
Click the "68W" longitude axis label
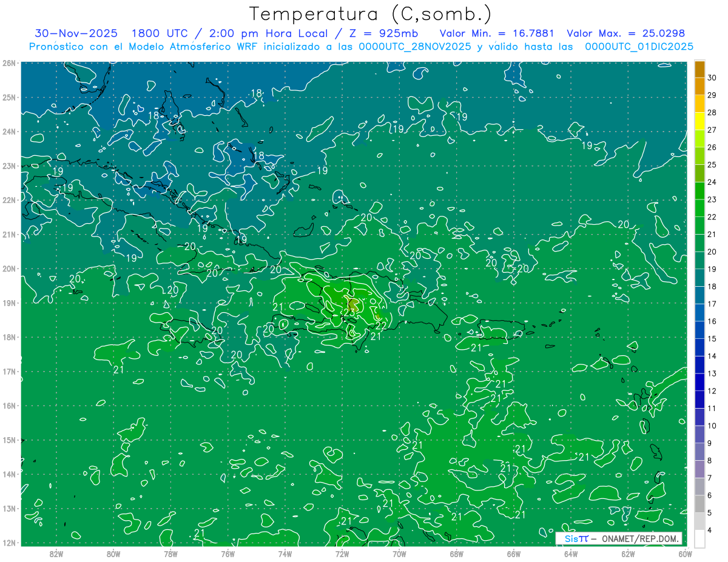456,554
